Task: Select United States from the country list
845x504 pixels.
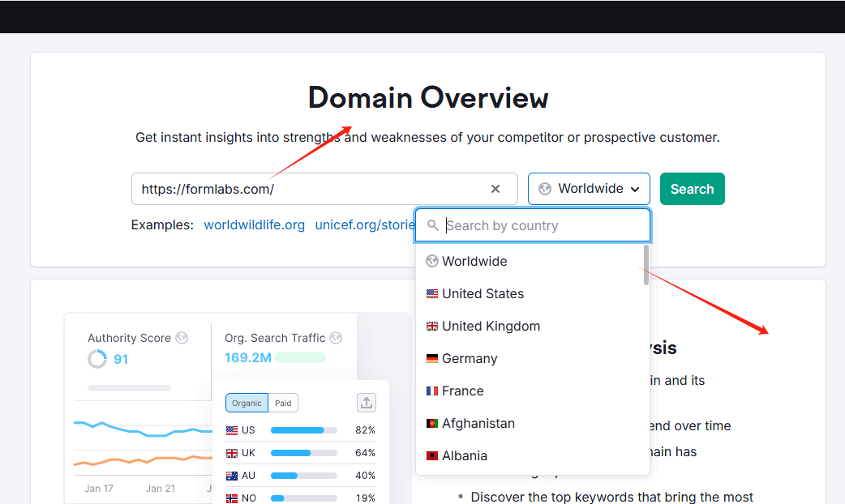Action: 533,293
